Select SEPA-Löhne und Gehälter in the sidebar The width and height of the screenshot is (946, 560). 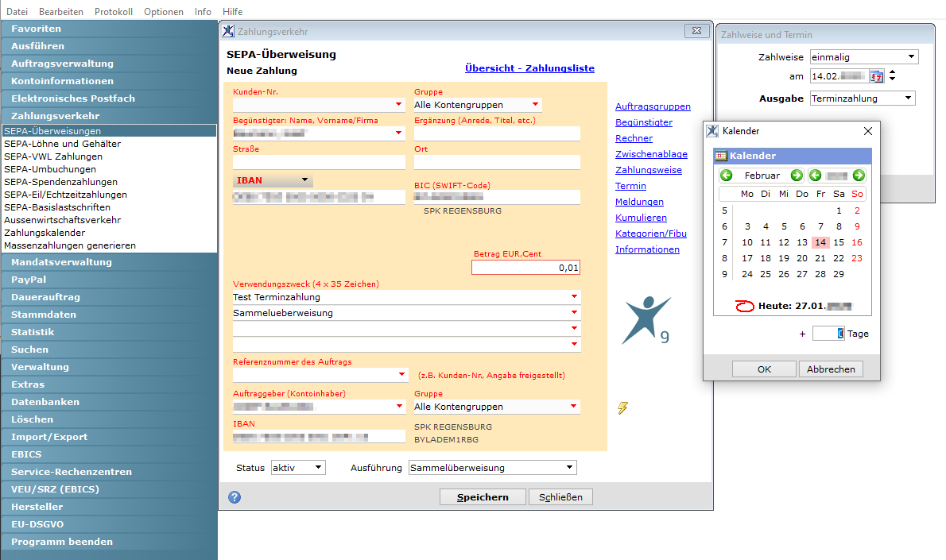click(x=62, y=144)
